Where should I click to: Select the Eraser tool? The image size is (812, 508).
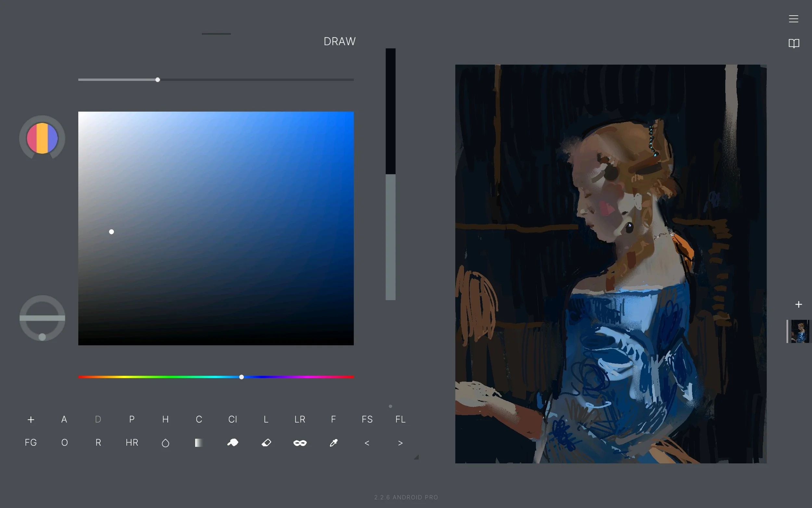(266, 442)
